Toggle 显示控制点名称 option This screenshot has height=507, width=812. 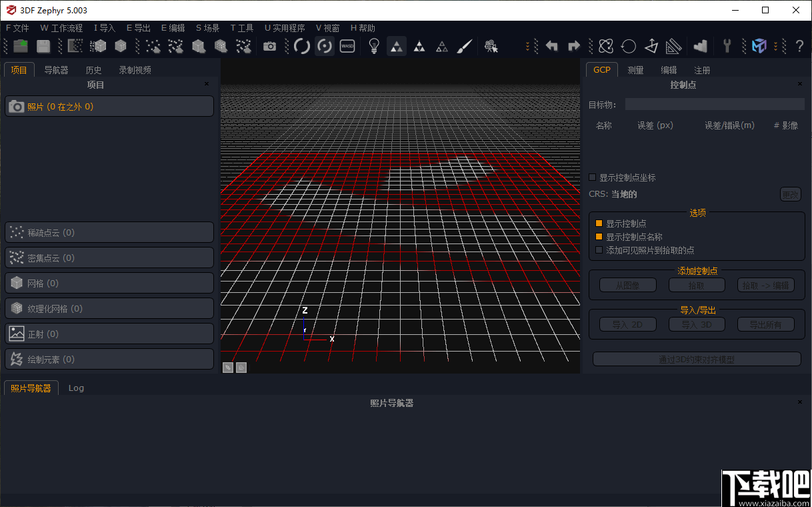pyautogui.click(x=598, y=237)
